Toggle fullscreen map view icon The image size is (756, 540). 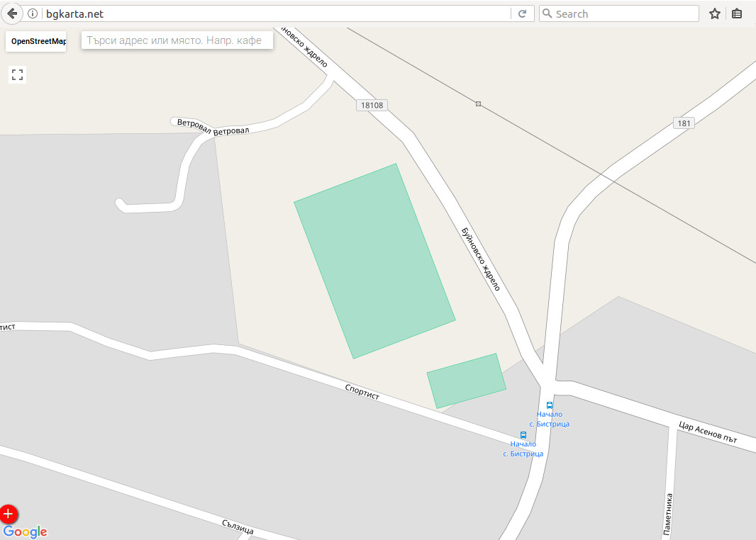17,74
